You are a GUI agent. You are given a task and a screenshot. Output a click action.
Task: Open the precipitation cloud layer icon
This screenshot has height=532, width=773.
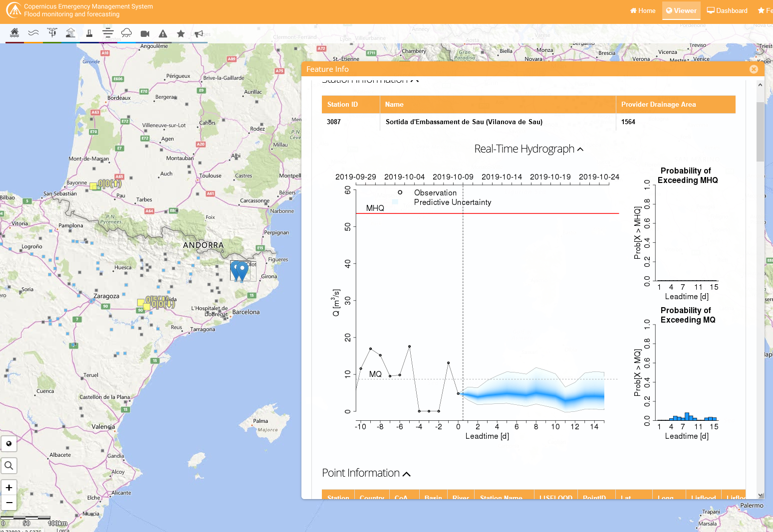(x=126, y=33)
